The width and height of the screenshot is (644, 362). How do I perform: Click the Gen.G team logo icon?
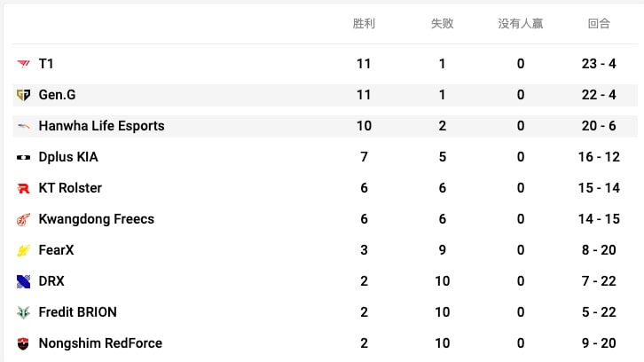click(x=23, y=95)
